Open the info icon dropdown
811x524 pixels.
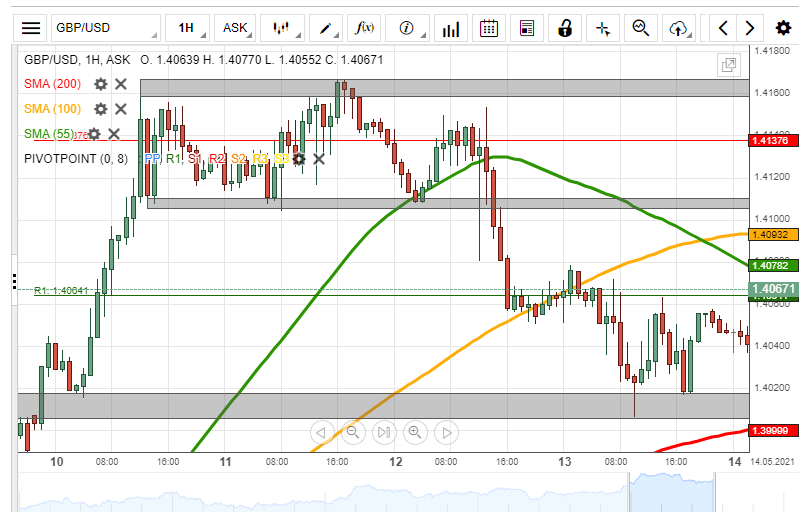tap(408, 28)
